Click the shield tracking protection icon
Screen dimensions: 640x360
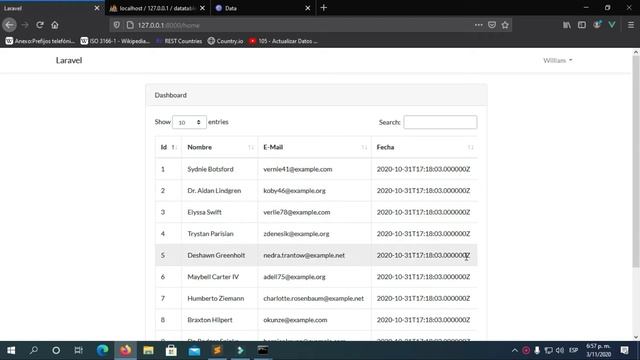(x=117, y=25)
